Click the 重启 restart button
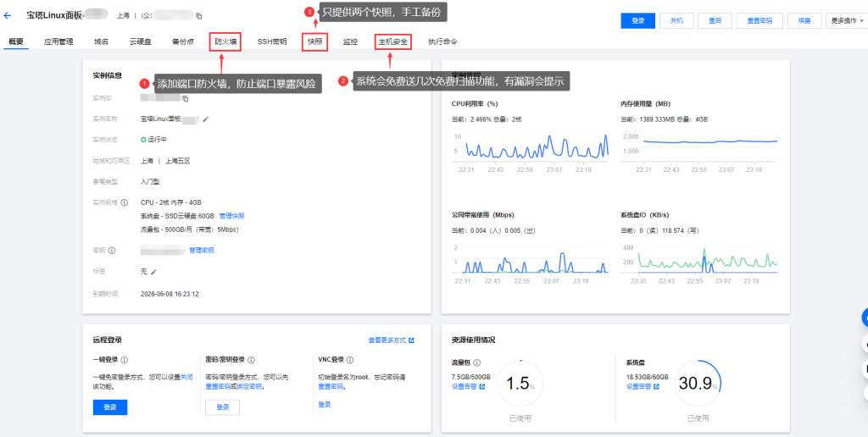 [715, 20]
